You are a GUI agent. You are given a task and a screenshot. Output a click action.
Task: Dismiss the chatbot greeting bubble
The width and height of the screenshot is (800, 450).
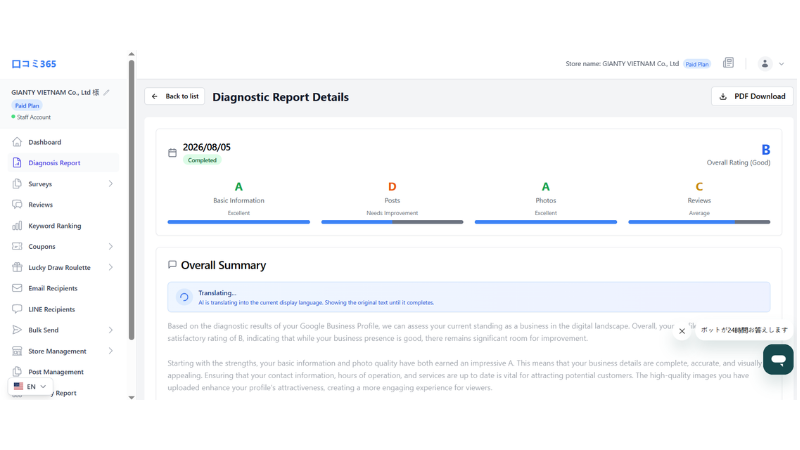pos(682,331)
